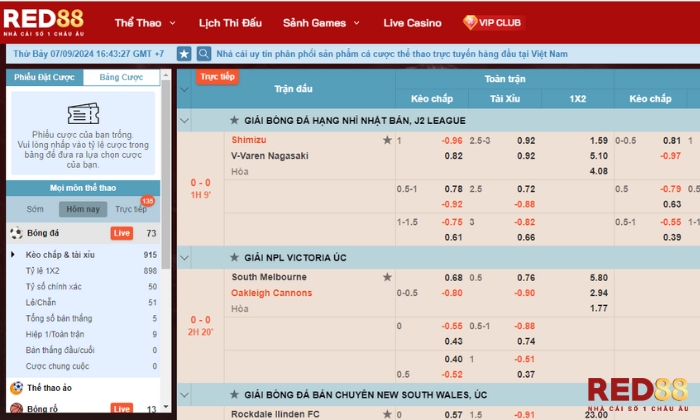Pick V-Varen Nagasaki 1X2 odds 5.10
Image resolution: width=700 pixels, height=420 pixels.
[599, 156]
